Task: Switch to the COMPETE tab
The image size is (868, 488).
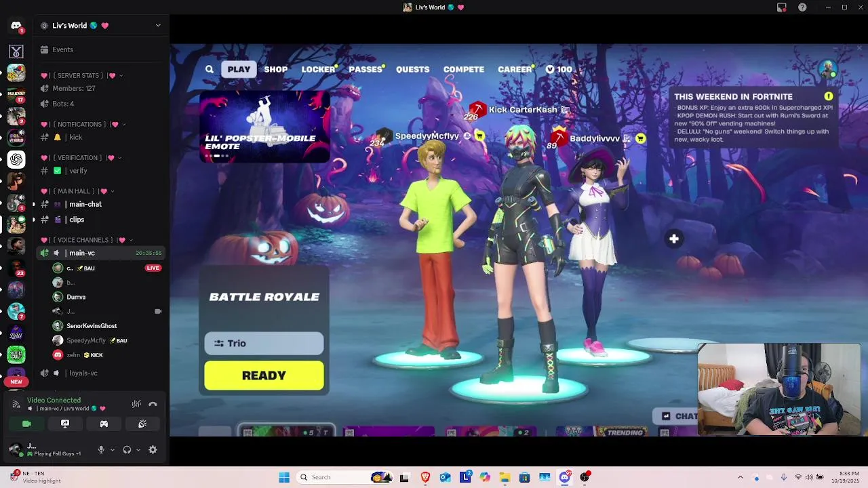Action: 464,69
